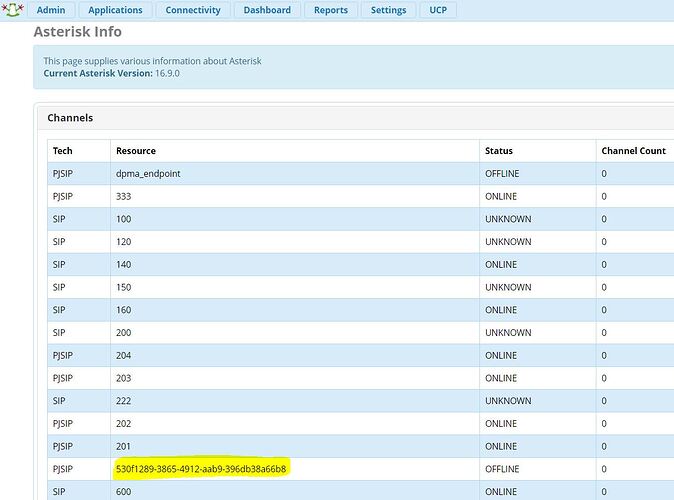Viewport: 674px width, 500px height.
Task: Select the highlighted 530f1289 resource entry
Action: coord(201,469)
